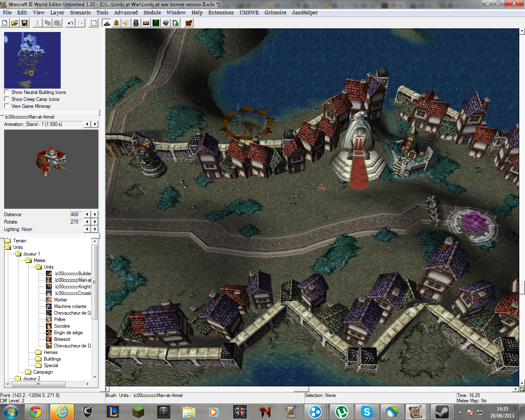Open League of Legends taskbar icon
The width and height of the screenshot is (525, 420).
(112, 412)
